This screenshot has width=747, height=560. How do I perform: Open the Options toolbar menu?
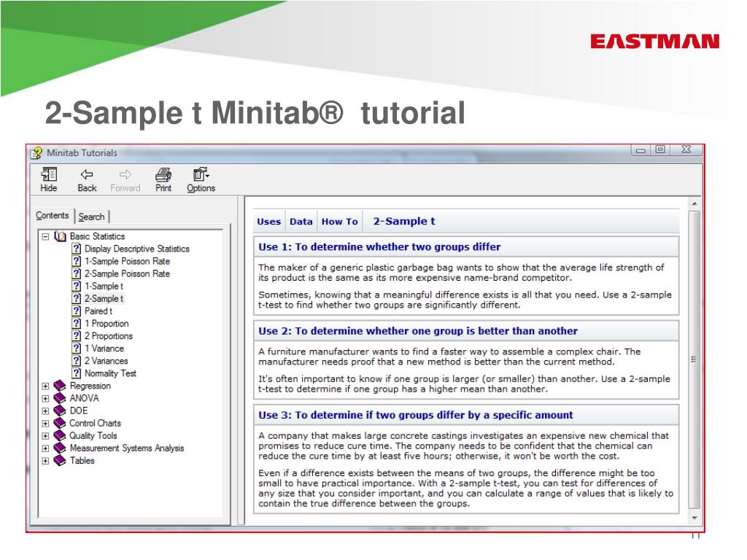201,179
